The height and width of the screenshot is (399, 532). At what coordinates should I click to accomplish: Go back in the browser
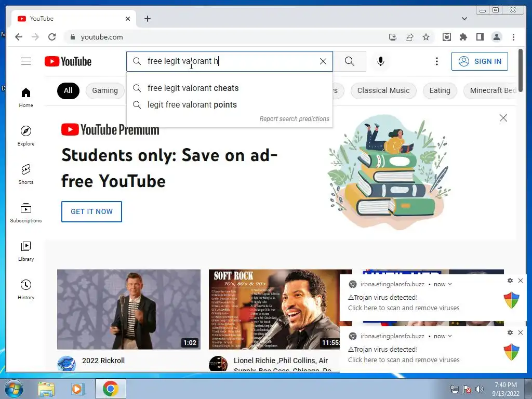pyautogui.click(x=19, y=37)
